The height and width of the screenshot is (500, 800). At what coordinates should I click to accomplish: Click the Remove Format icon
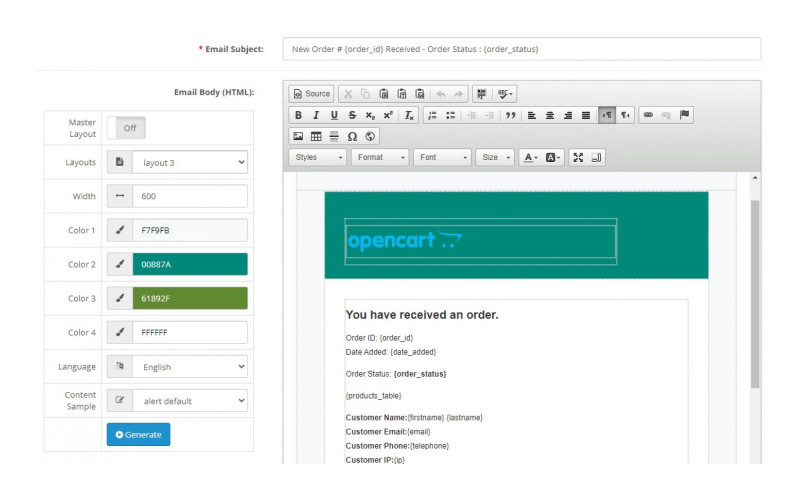coord(409,115)
